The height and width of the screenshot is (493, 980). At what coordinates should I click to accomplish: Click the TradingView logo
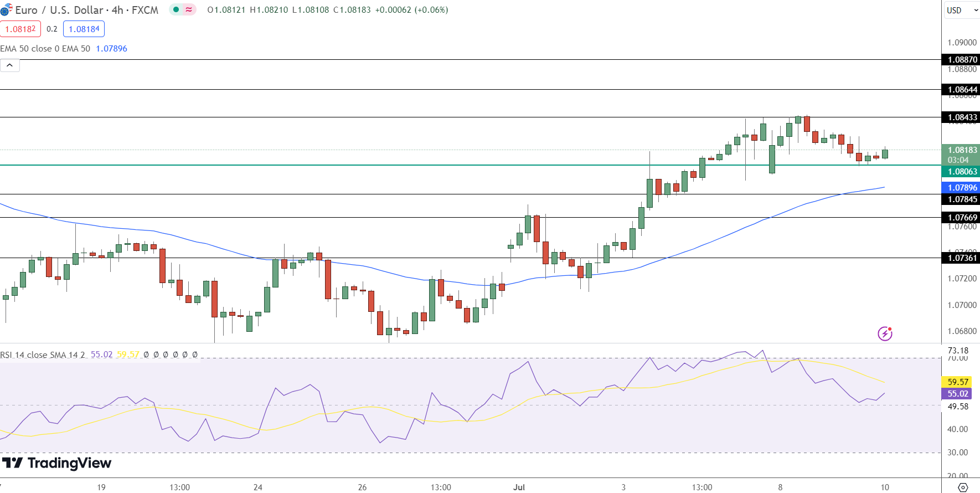coord(56,463)
